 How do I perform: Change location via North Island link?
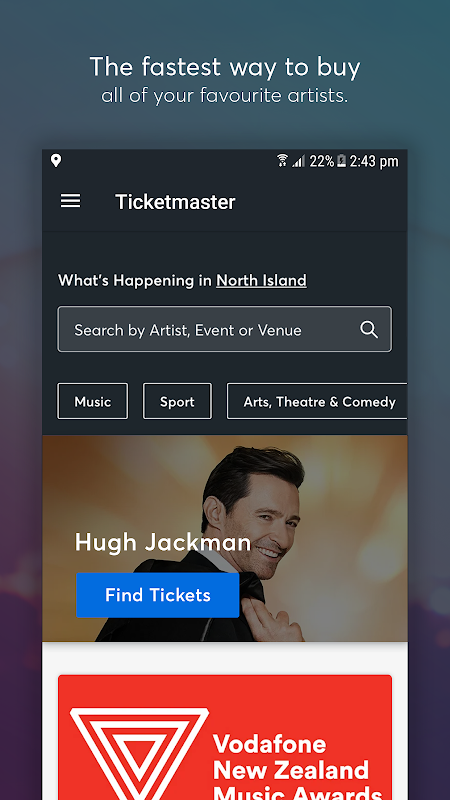pos(261,280)
